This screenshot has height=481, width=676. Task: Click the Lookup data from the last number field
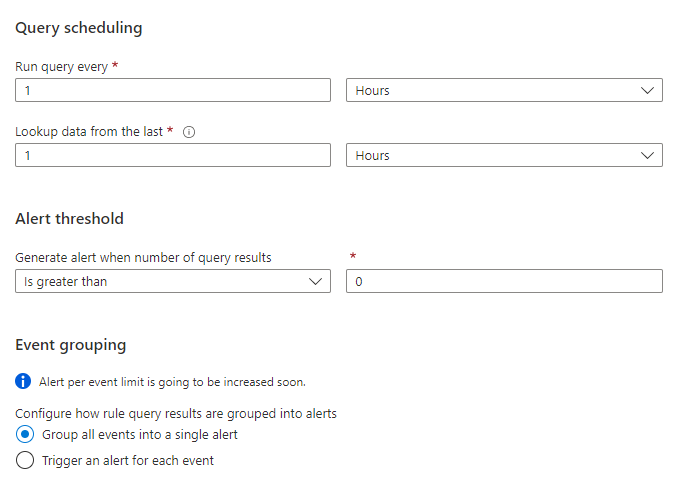point(173,156)
